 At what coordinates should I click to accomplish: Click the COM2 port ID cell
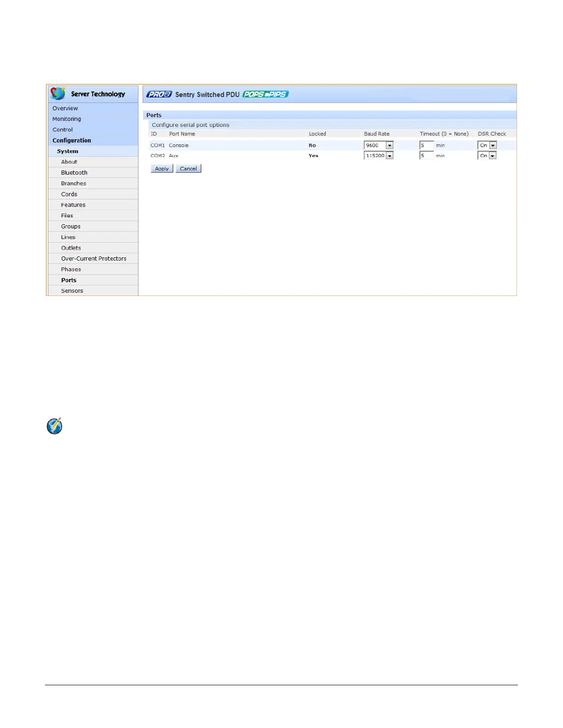click(157, 156)
